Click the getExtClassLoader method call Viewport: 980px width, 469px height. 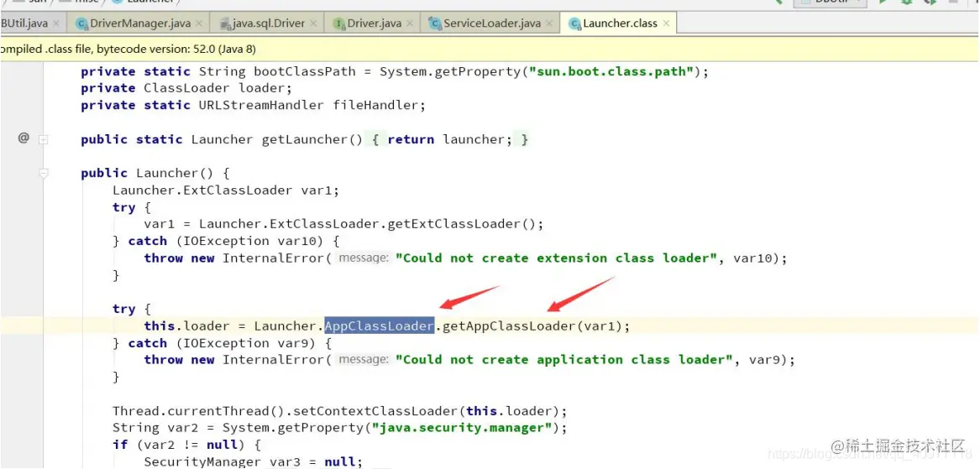[x=454, y=223]
